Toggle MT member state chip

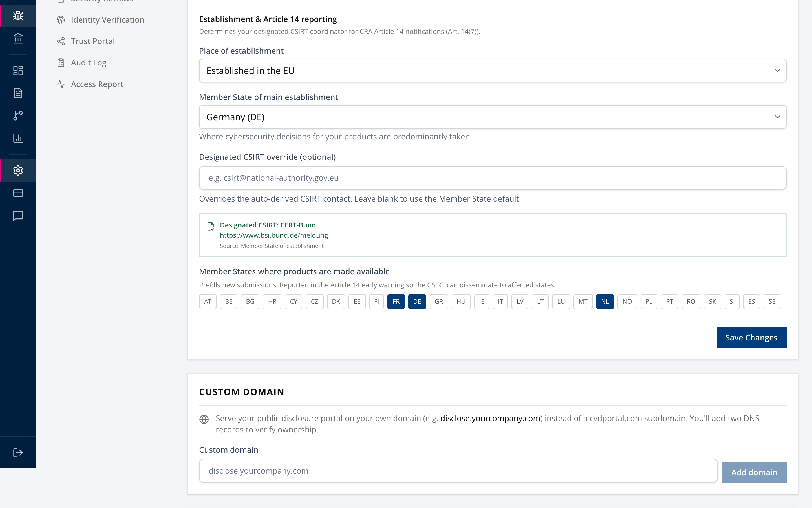pyautogui.click(x=583, y=301)
